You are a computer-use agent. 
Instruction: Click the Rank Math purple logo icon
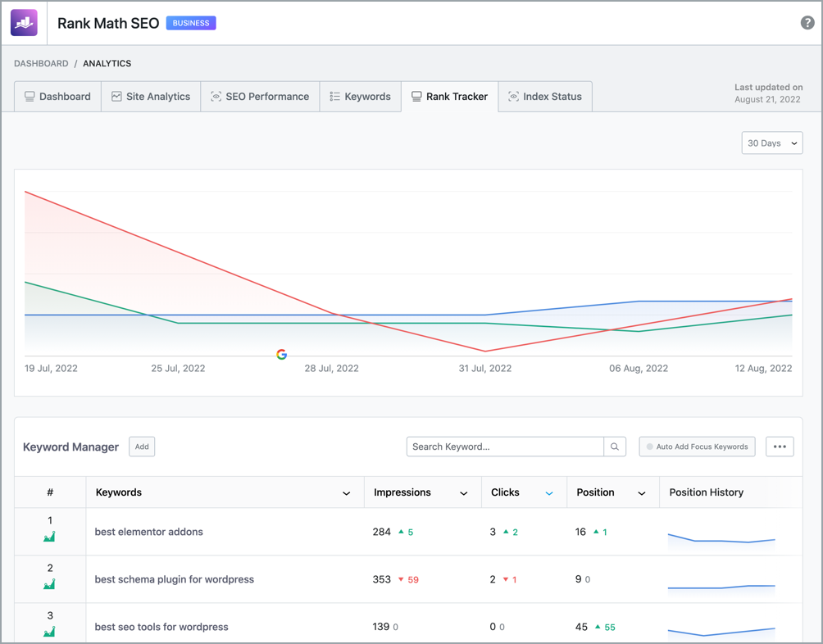(x=24, y=23)
